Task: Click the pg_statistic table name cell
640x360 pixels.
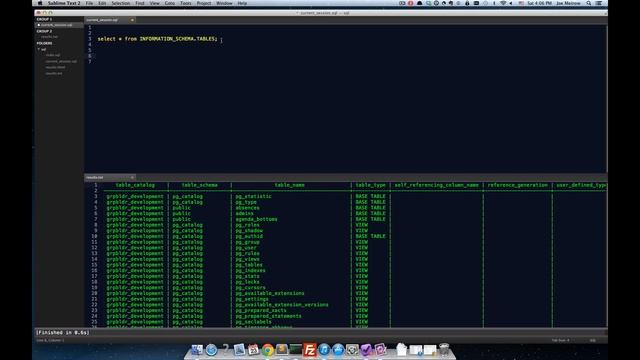Action: (253, 196)
